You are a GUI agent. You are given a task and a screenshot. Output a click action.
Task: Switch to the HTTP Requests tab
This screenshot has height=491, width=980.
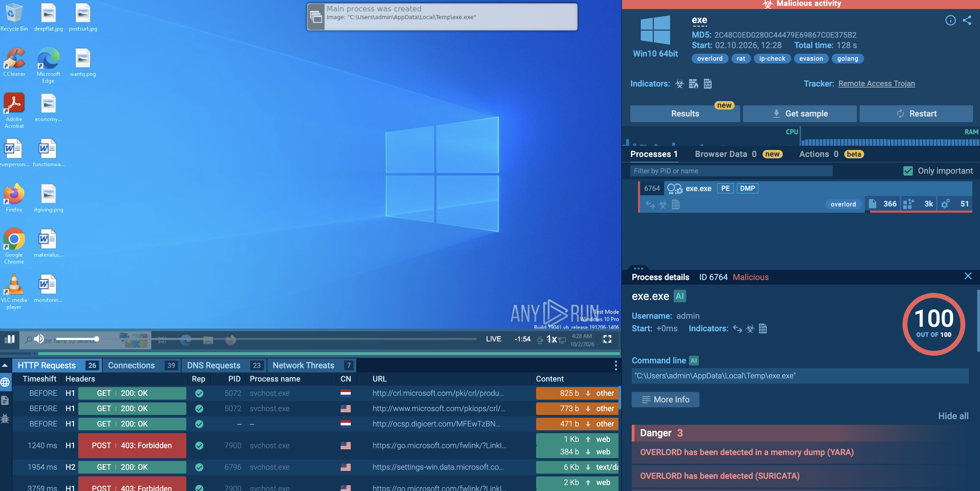(58, 365)
